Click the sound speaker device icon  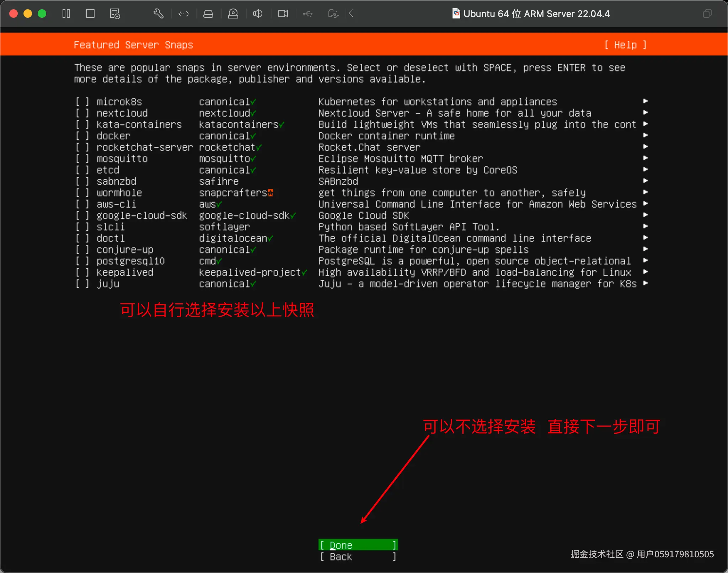click(x=258, y=14)
